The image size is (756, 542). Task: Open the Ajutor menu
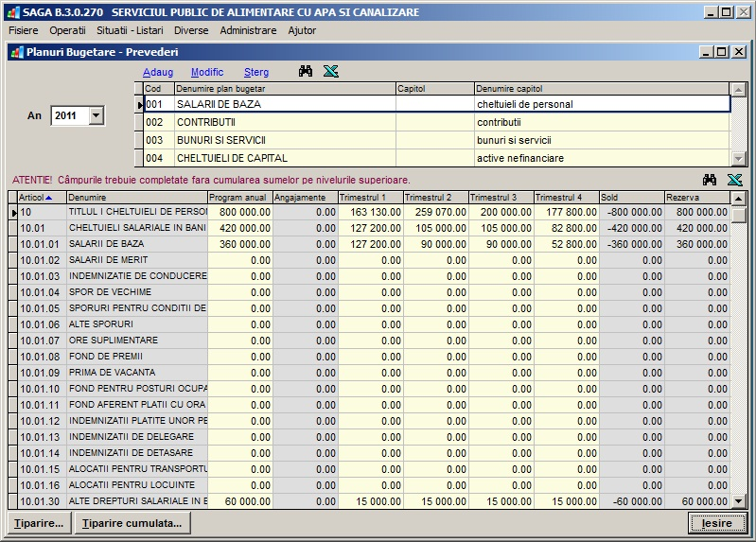click(302, 30)
